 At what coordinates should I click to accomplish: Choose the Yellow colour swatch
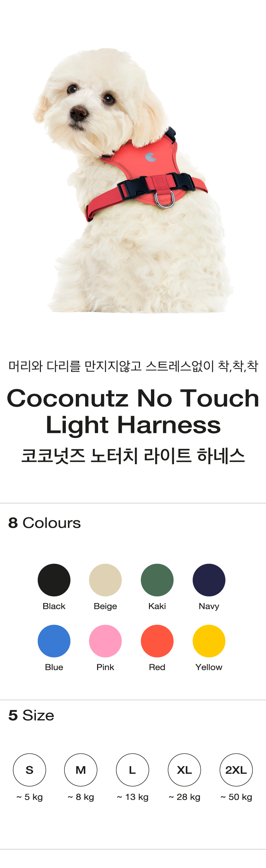pyautogui.click(x=209, y=641)
